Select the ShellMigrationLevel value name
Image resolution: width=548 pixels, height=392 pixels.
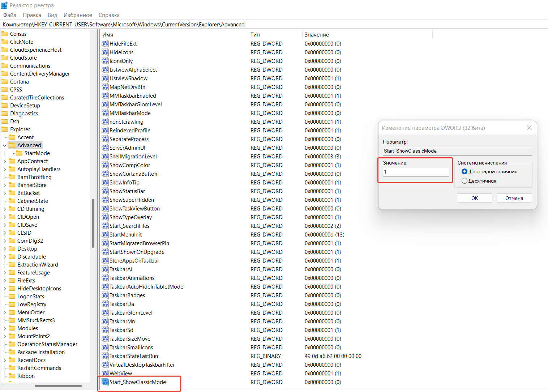click(133, 156)
